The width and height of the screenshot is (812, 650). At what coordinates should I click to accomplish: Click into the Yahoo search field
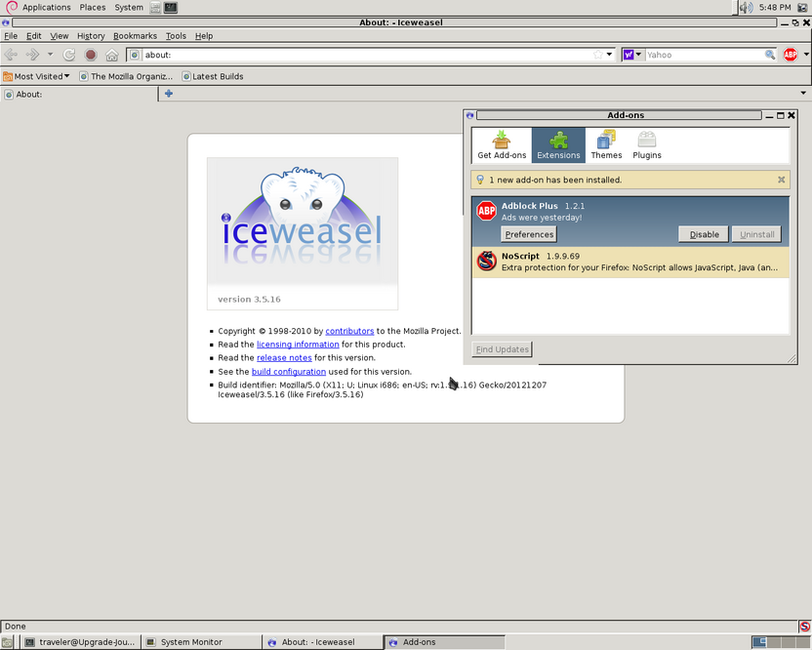(x=705, y=55)
